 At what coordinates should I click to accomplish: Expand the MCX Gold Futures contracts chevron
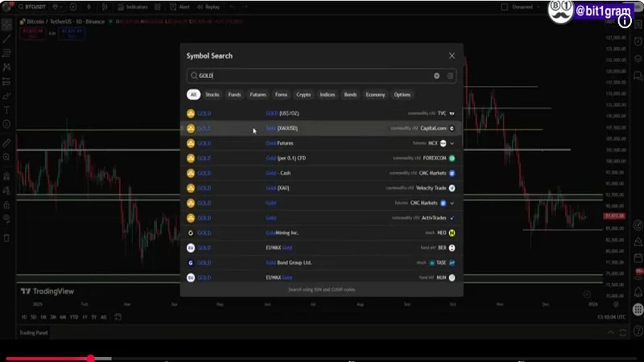(x=452, y=143)
